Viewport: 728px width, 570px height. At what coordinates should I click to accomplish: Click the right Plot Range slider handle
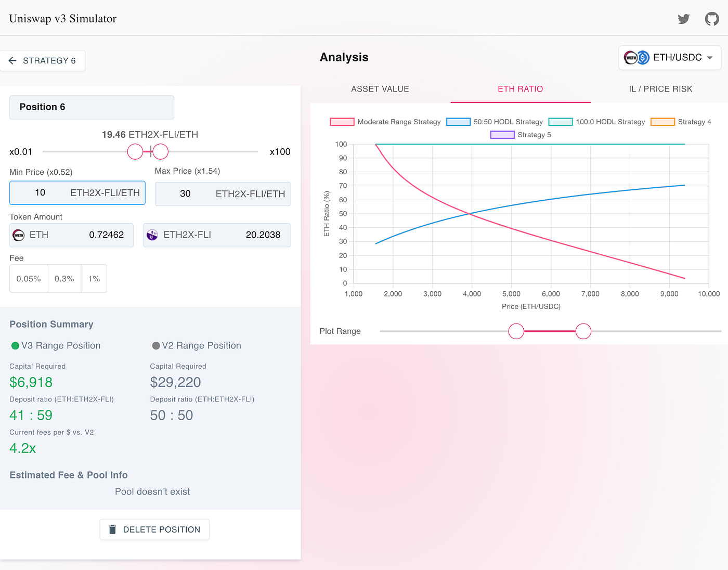click(583, 331)
